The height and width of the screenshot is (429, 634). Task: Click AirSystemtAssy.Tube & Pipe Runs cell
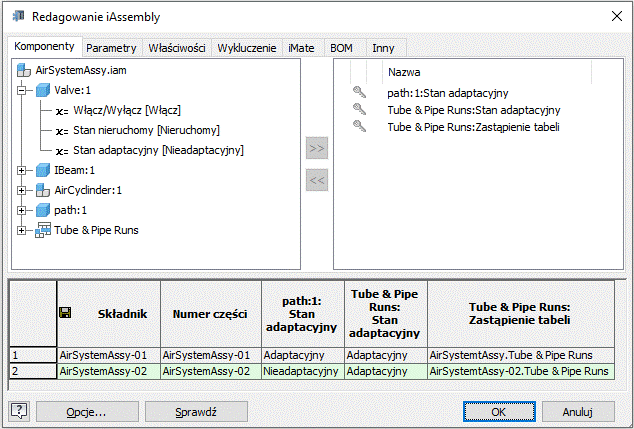point(521,355)
